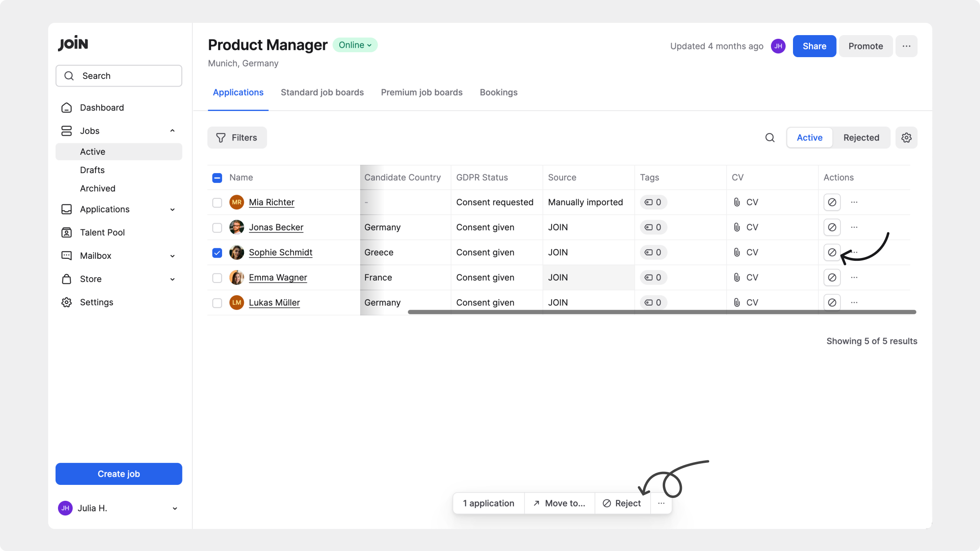
Task: Select the Jonas Becker row checkbox
Action: [217, 227]
